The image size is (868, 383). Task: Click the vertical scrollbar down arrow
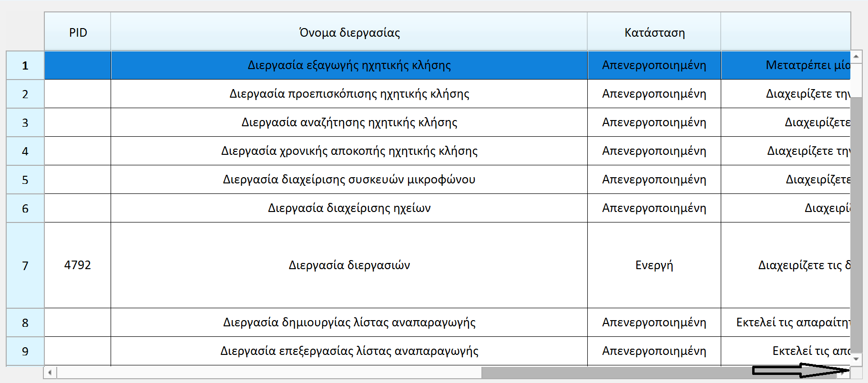[856, 359]
